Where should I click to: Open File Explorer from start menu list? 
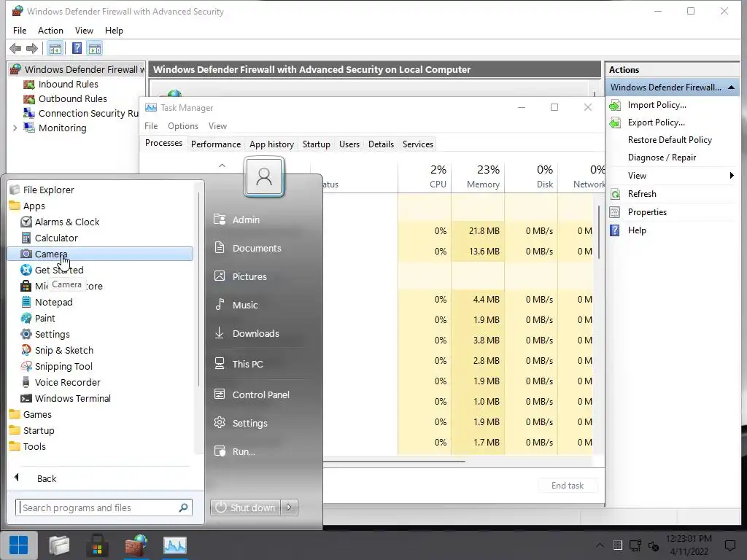[x=49, y=190]
